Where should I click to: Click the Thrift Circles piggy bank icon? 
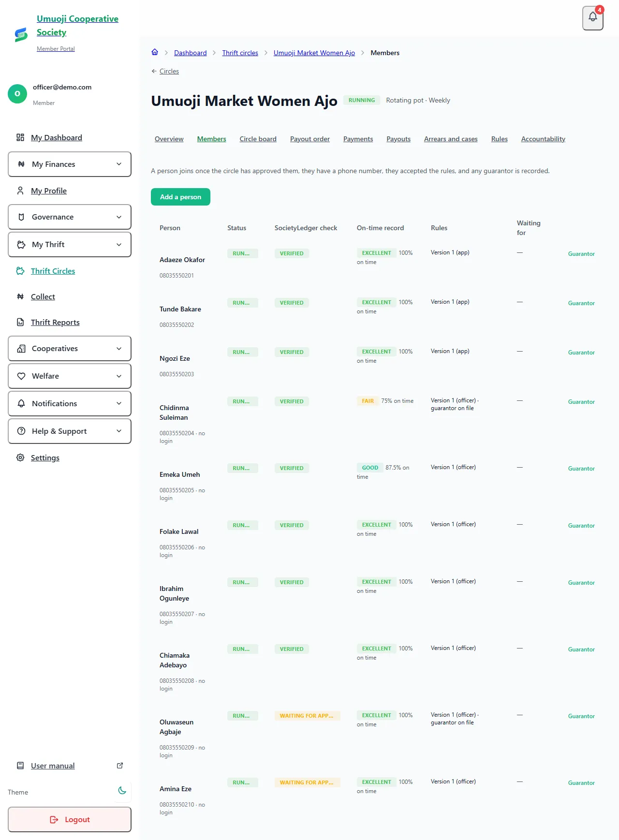click(20, 271)
